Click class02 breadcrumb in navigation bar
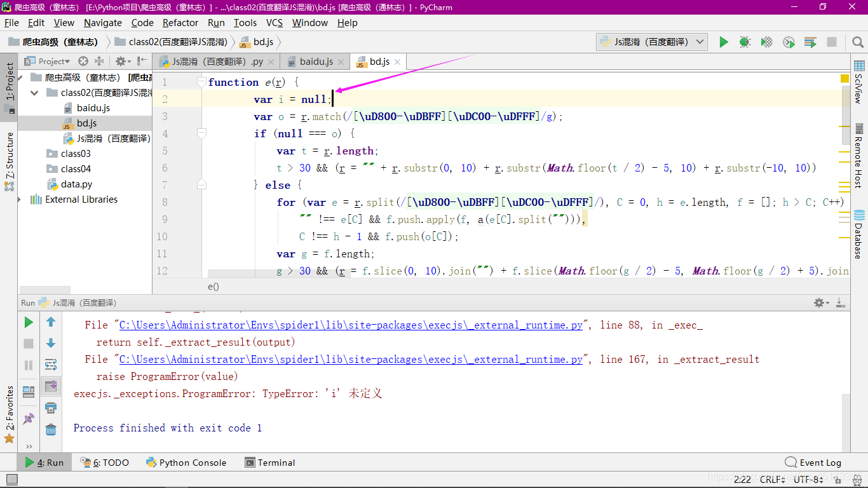Viewport: 868px width, 488px height. click(x=171, y=42)
